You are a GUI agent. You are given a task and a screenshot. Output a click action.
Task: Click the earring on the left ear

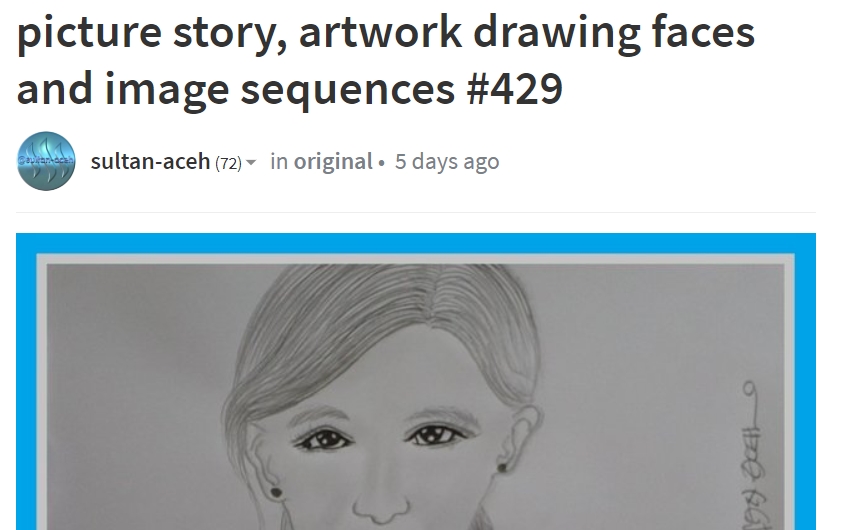276,492
